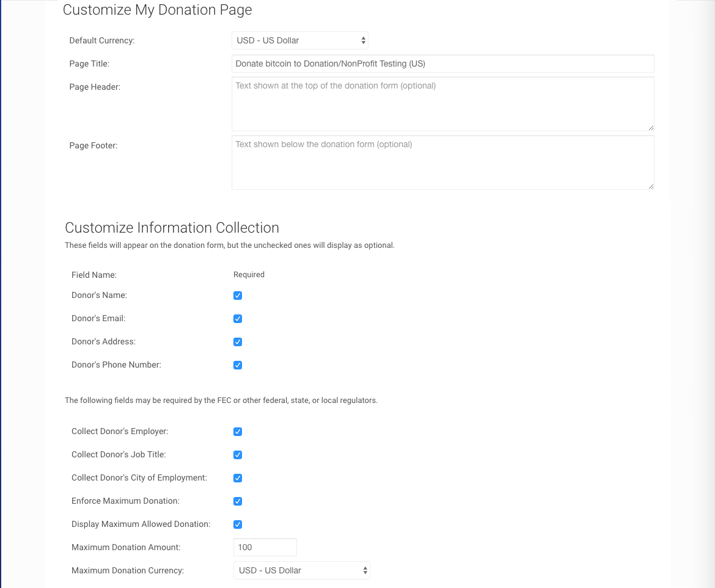
Task: Click the 'Display Maximum Allowed Donation:' label
Action: point(141,524)
